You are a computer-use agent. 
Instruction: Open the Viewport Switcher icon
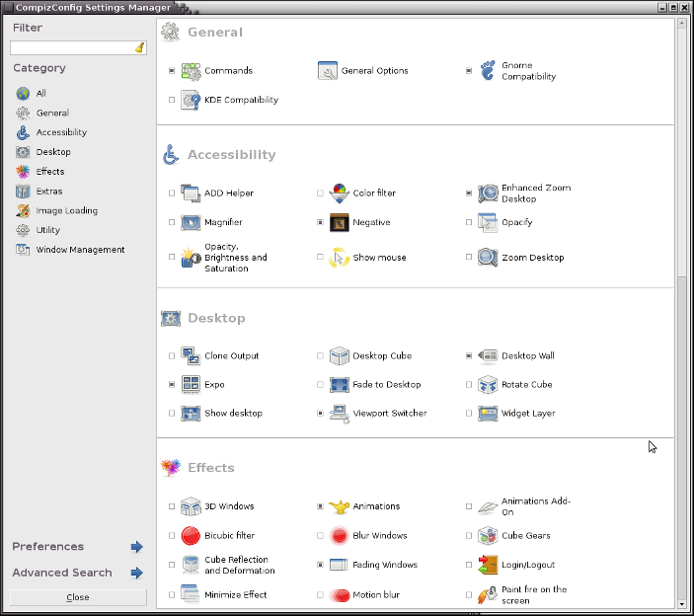coord(340,414)
